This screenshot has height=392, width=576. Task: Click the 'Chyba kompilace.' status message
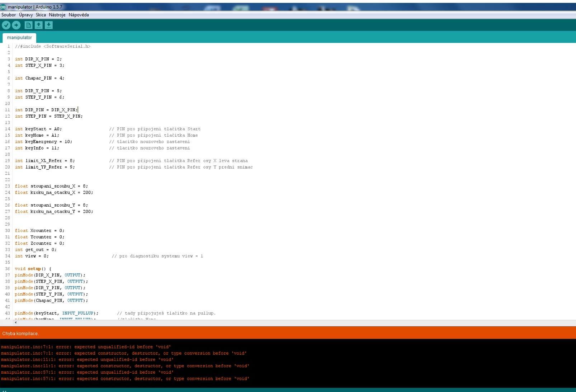coord(20,334)
